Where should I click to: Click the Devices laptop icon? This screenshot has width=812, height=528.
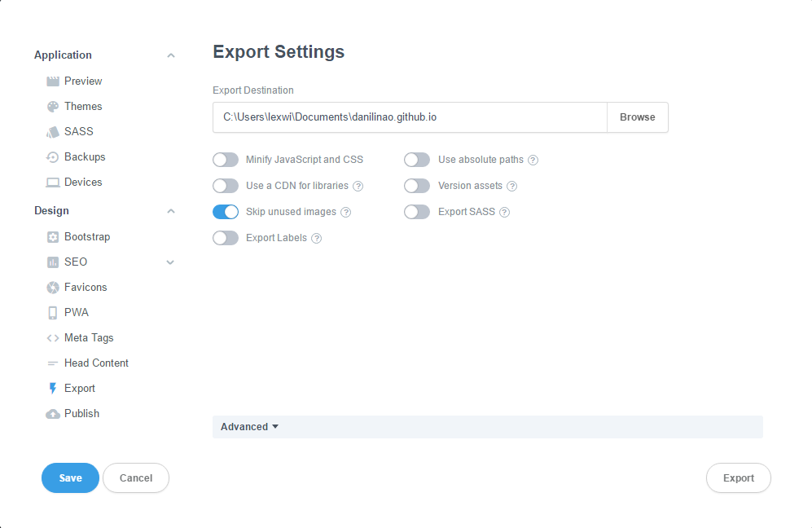coord(53,183)
